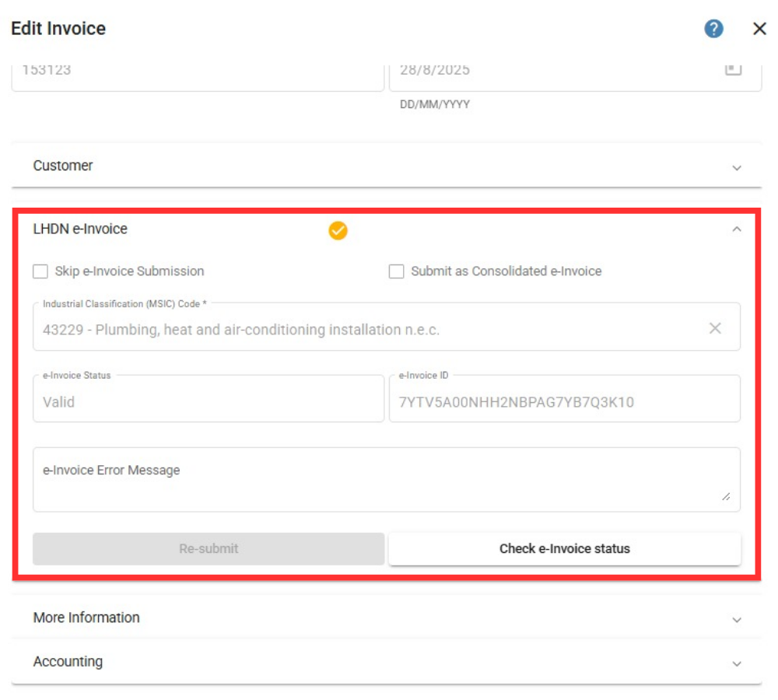Tick Skip e-Invoice Submission checkbox
Screen dimensions: 778x700
(40, 271)
